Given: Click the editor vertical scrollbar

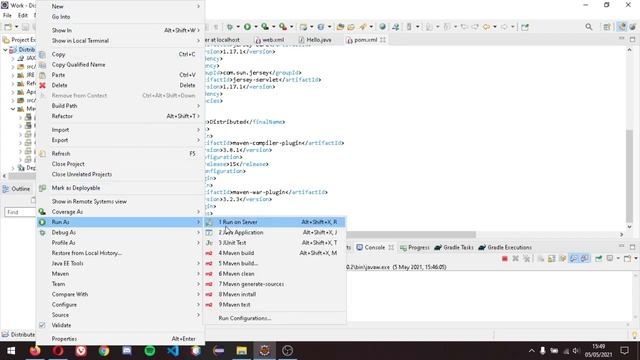Looking at the screenshot, I should pos(629,176).
